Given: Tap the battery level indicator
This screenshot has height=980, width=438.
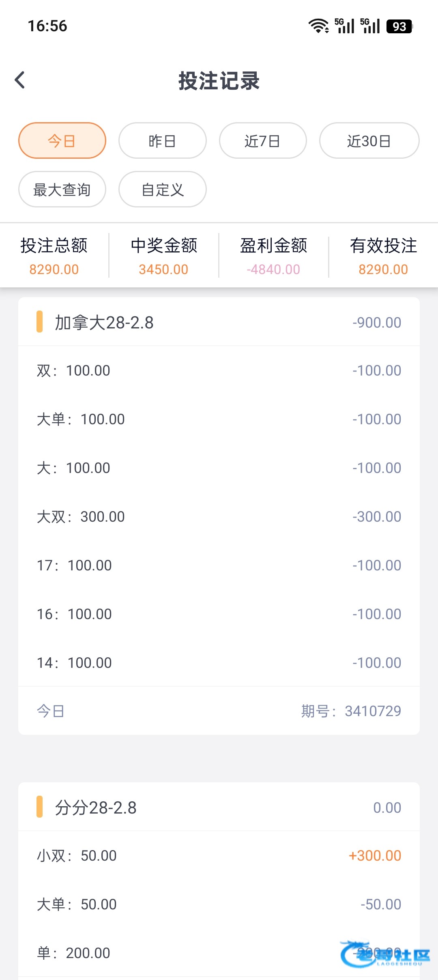Looking at the screenshot, I should 399,26.
